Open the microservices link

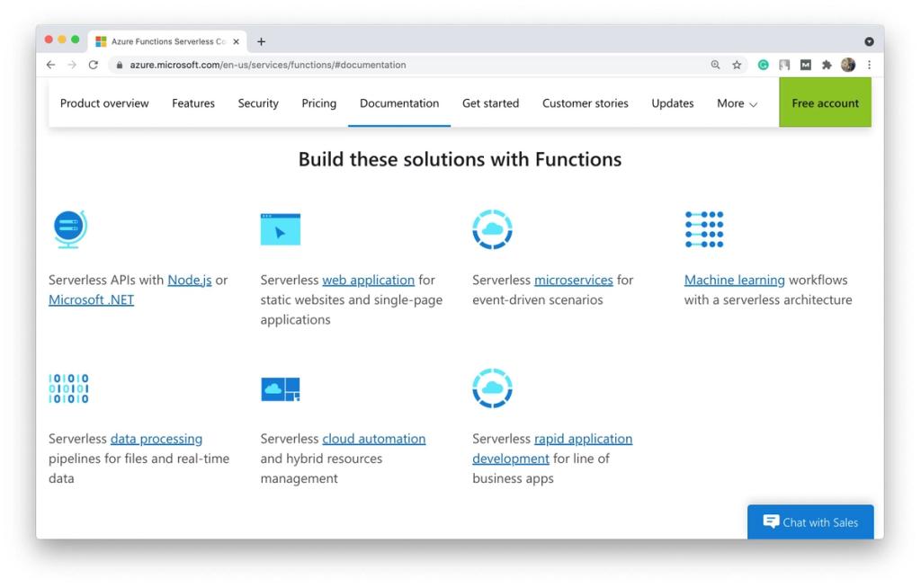pyautogui.click(x=573, y=281)
